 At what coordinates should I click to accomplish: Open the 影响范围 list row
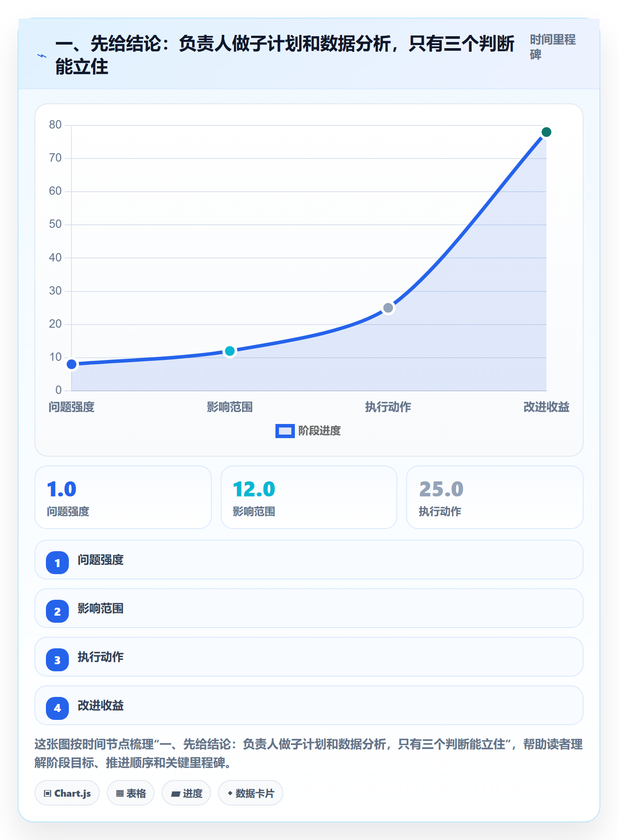tap(309, 608)
